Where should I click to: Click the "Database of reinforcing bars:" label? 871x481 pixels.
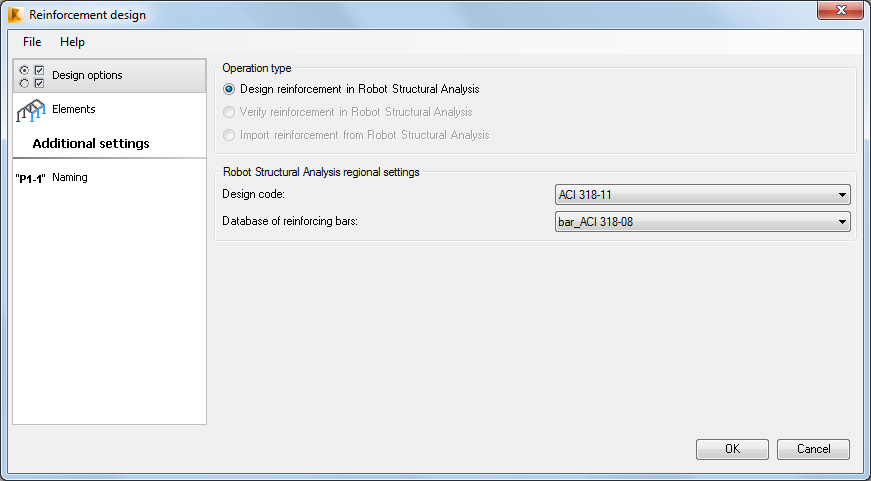(x=290, y=221)
